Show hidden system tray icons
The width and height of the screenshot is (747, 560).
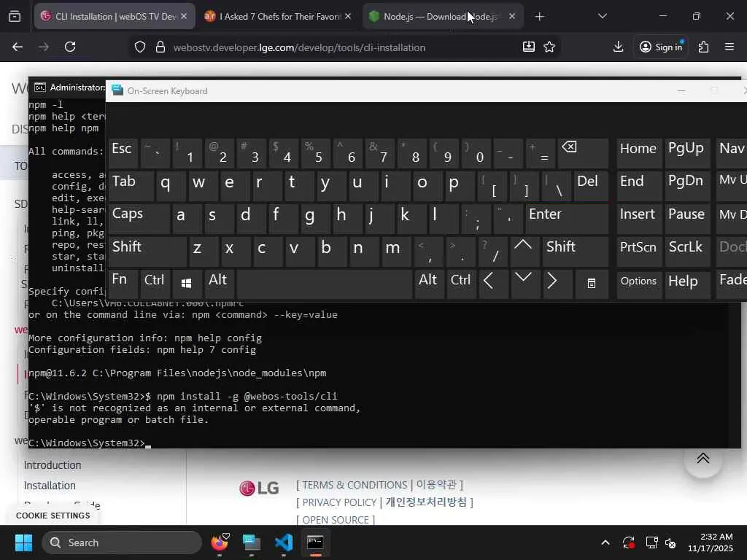pos(605,542)
